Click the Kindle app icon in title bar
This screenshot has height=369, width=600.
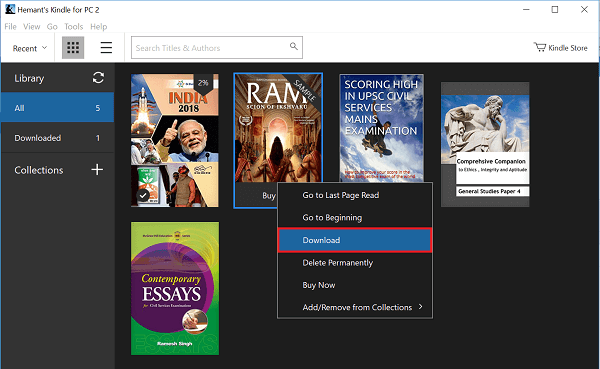tap(10, 9)
